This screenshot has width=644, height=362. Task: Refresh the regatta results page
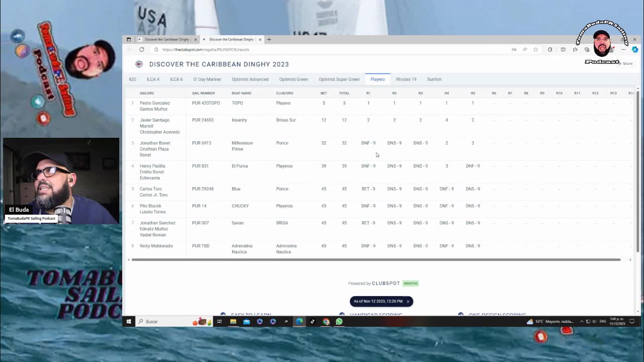[x=141, y=49]
